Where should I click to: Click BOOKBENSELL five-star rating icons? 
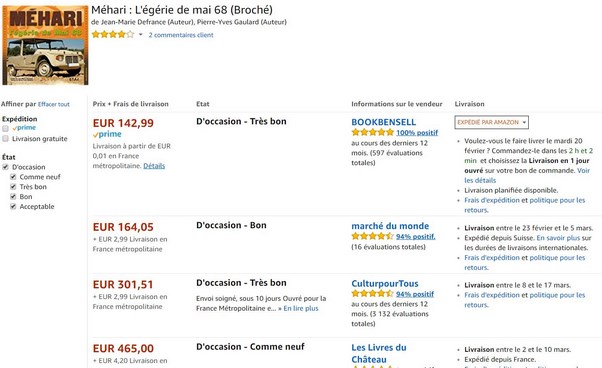point(372,132)
